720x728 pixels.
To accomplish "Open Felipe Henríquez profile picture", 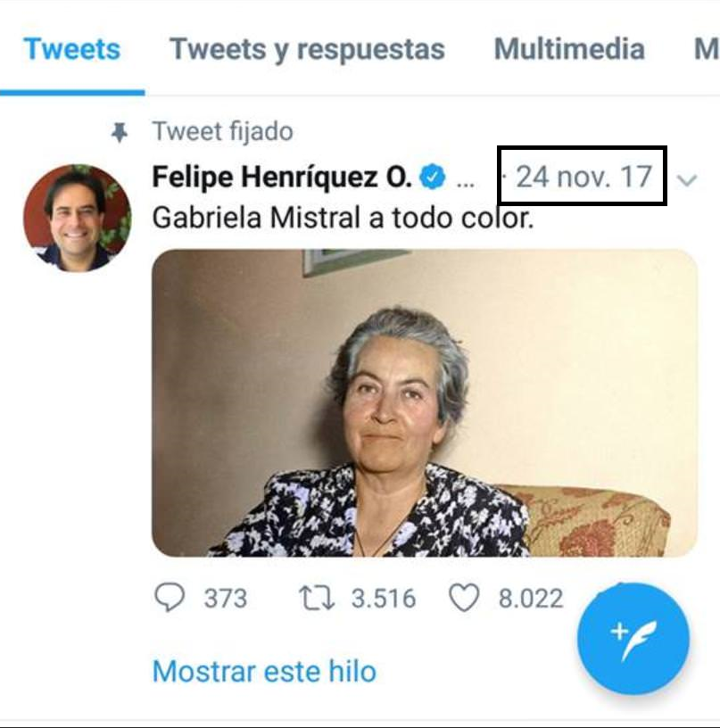I will click(x=77, y=218).
